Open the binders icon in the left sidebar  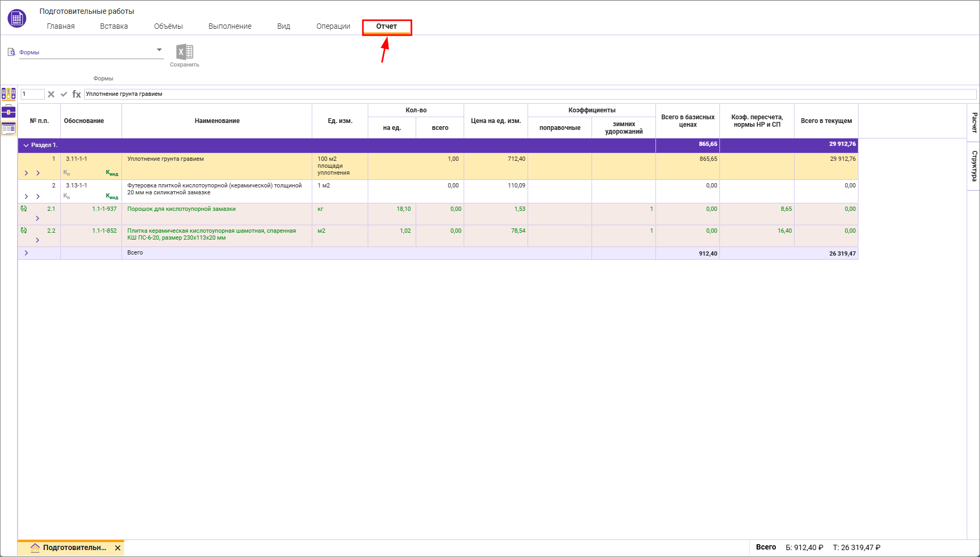[9, 94]
